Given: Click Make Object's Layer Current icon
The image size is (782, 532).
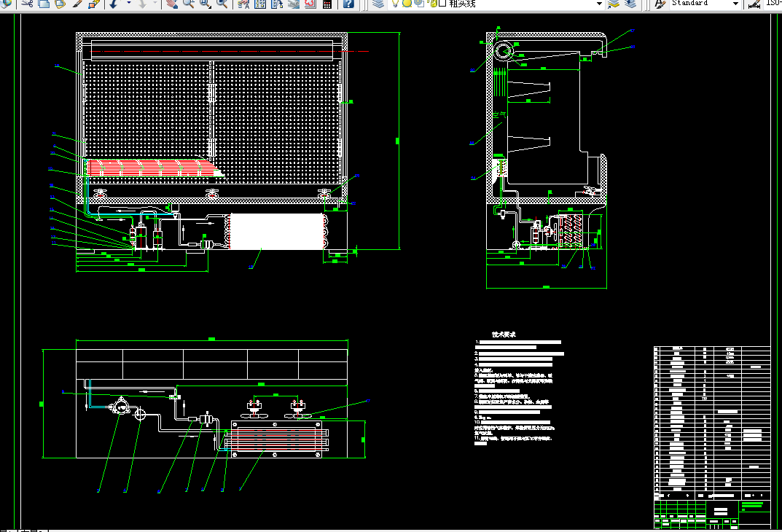Looking at the screenshot, I should tap(614, 4).
